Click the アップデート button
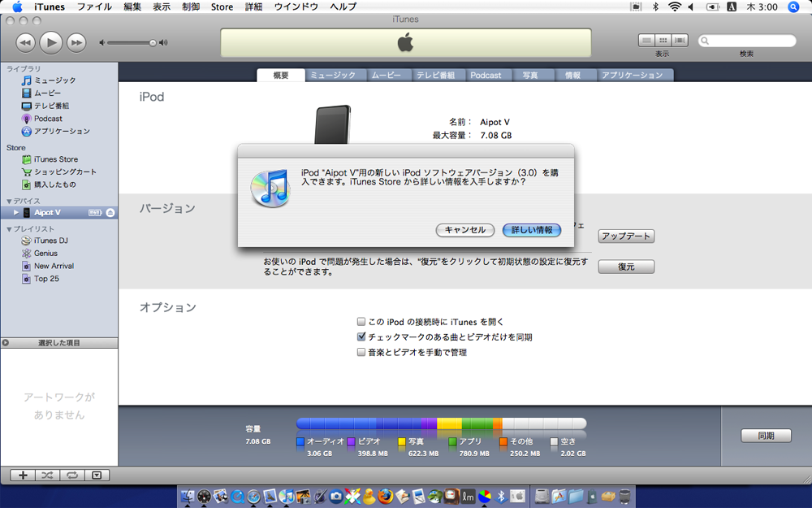 coord(626,237)
